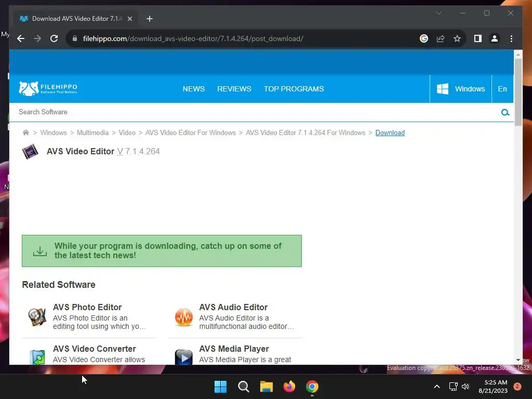Open the AVS Photo Editor title link
This screenshot has width=532, height=399.
87,307
